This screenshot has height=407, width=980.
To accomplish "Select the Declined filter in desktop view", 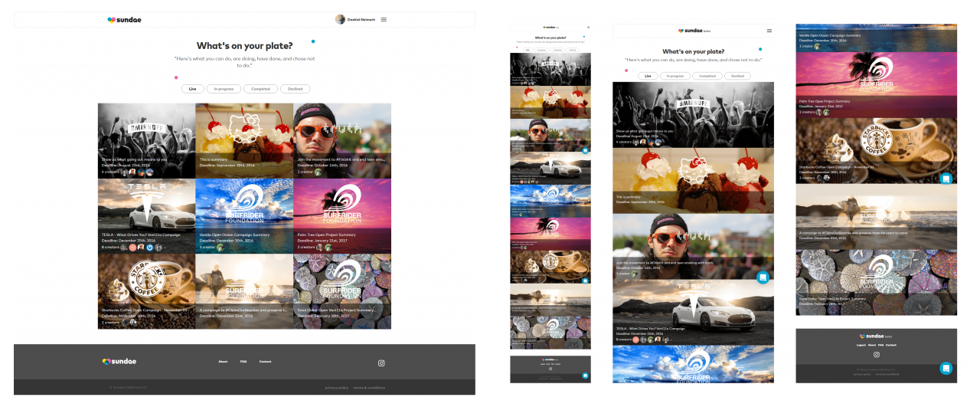I will coord(295,89).
